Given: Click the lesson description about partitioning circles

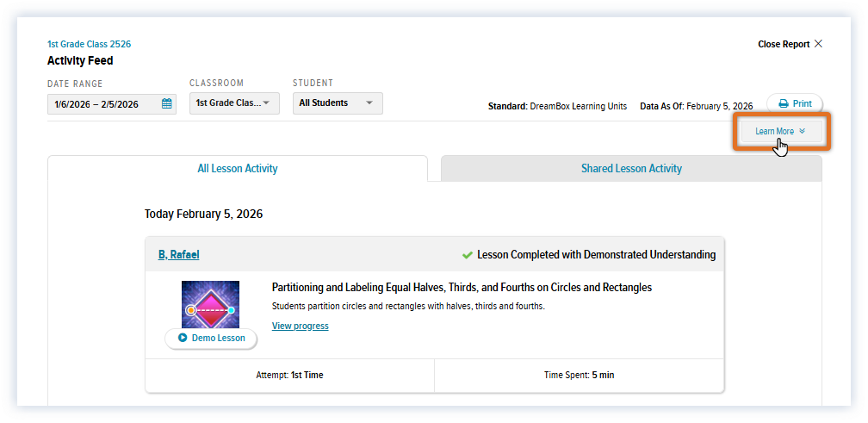Looking at the screenshot, I should click(x=408, y=306).
